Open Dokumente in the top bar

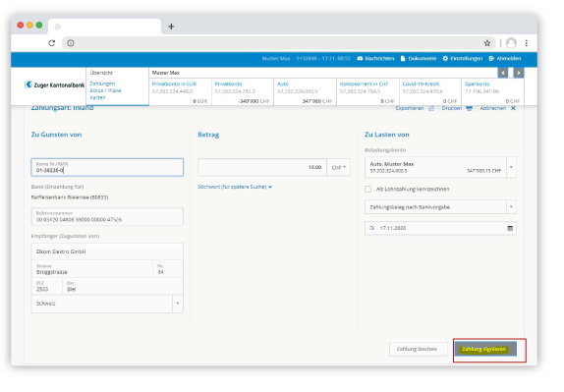419,58
